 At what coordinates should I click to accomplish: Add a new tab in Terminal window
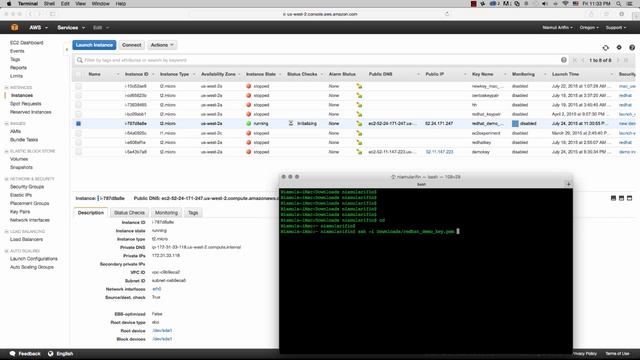[568, 184]
